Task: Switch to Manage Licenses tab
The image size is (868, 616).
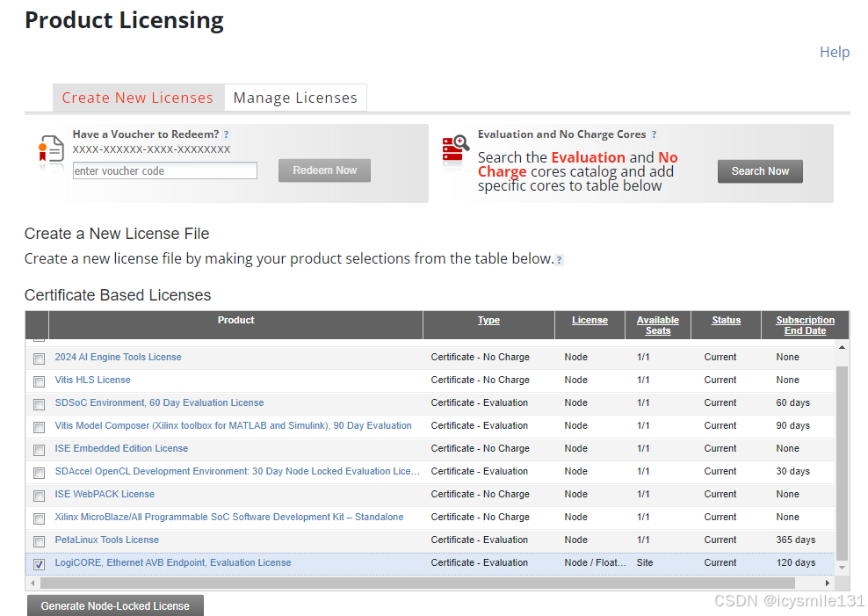Action: [295, 98]
